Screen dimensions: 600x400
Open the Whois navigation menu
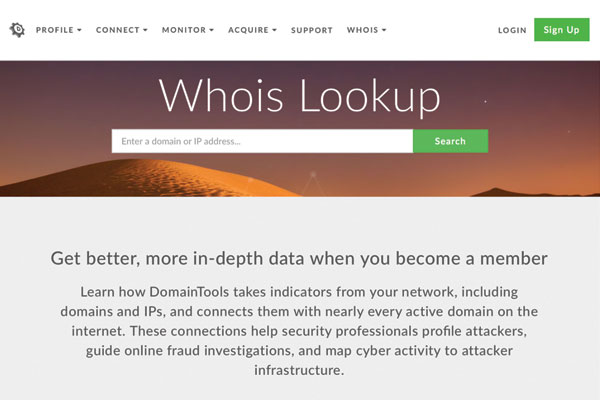click(362, 30)
